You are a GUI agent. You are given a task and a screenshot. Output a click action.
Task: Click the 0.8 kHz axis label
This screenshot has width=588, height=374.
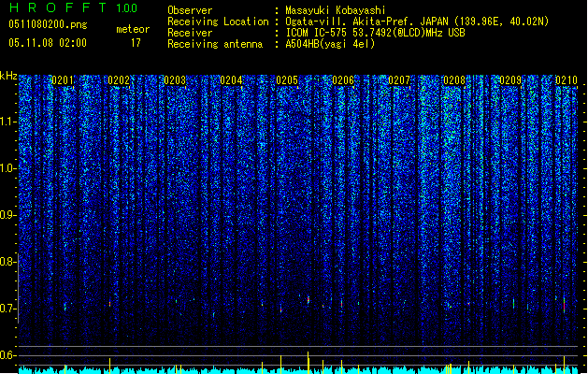(x=7, y=262)
